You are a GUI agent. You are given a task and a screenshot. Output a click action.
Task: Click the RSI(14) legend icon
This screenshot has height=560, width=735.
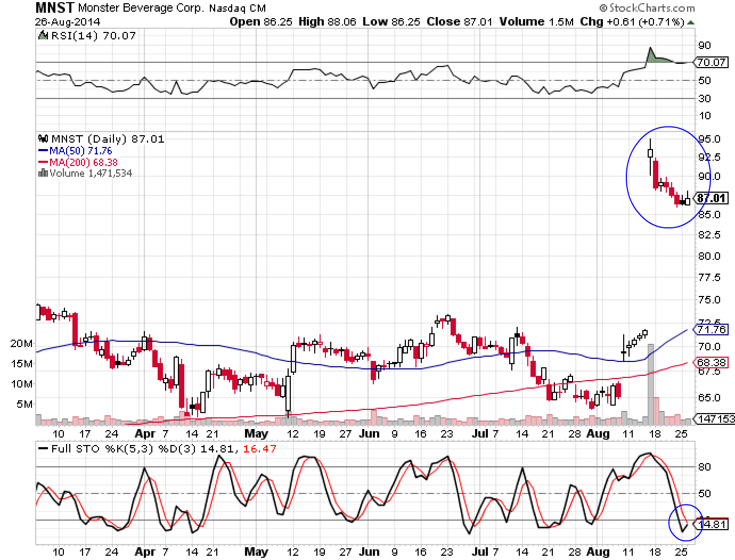tap(43, 36)
